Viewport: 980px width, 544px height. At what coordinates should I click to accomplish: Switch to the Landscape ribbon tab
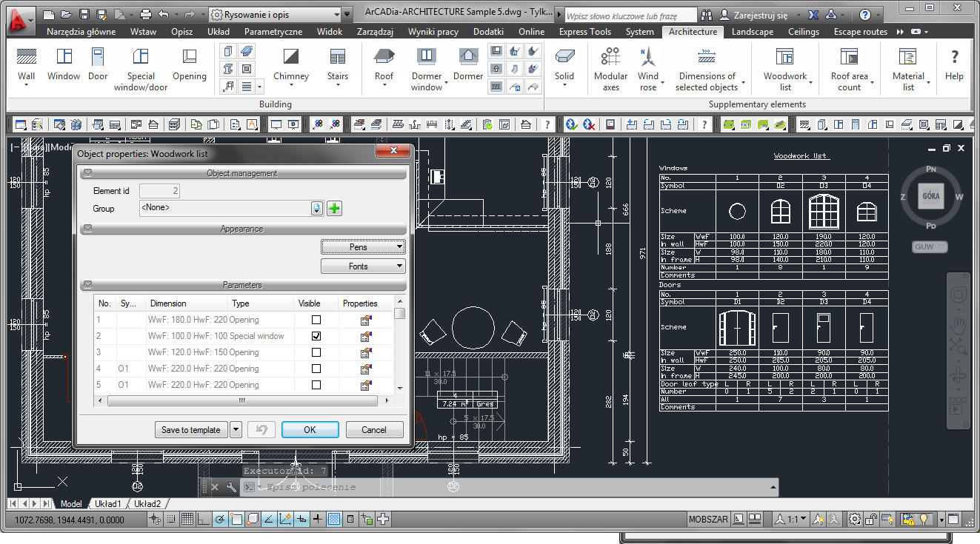(x=752, y=32)
